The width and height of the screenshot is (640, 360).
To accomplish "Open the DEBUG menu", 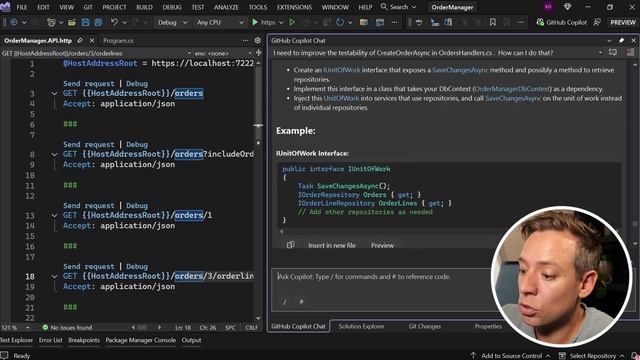I will (172, 7).
